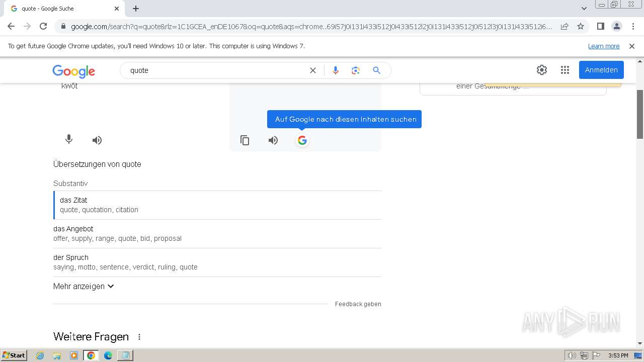Click the 'Learn more' link

click(x=604, y=46)
